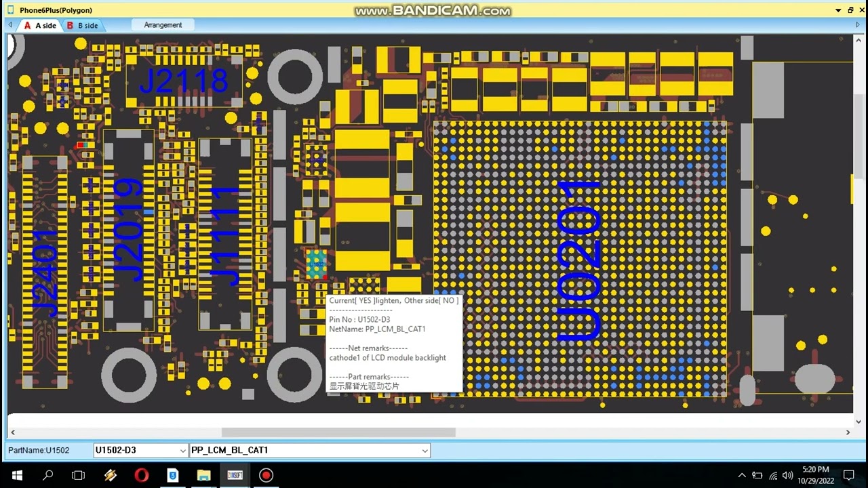
Task: Select the J2019 connector on the board
Action: pyautogui.click(x=129, y=230)
